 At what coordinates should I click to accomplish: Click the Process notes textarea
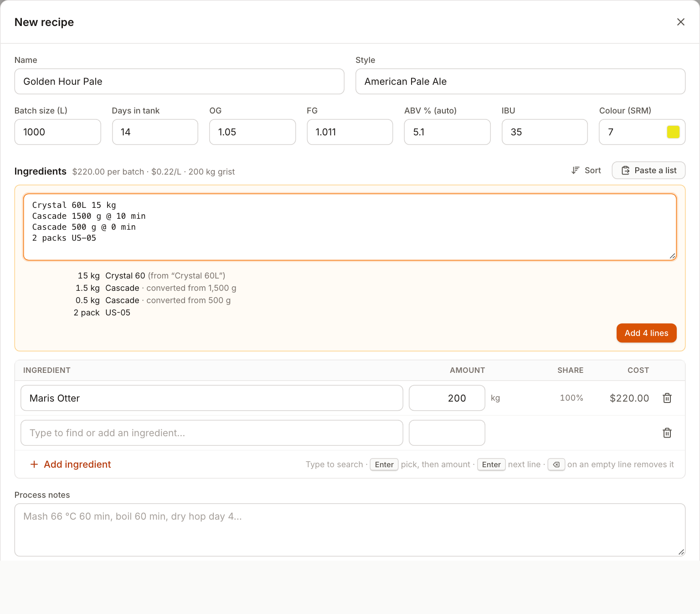tap(350, 530)
